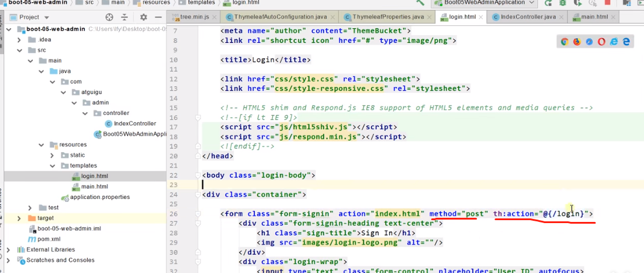Image resolution: width=644 pixels, height=273 pixels.
Task: Open file in Safari browser
Action: pyautogui.click(x=589, y=42)
